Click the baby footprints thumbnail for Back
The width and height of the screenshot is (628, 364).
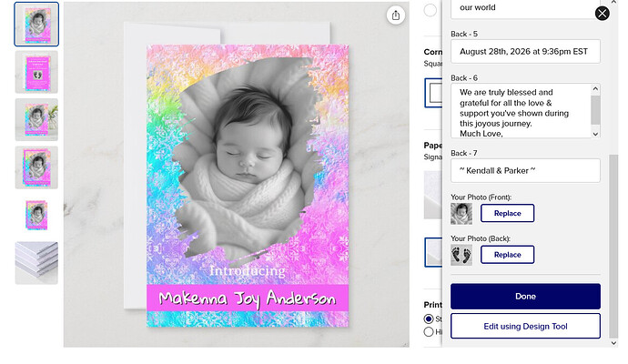tap(461, 255)
